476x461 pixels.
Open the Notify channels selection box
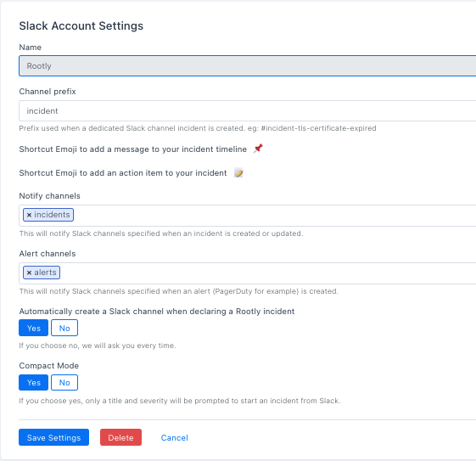click(273, 216)
